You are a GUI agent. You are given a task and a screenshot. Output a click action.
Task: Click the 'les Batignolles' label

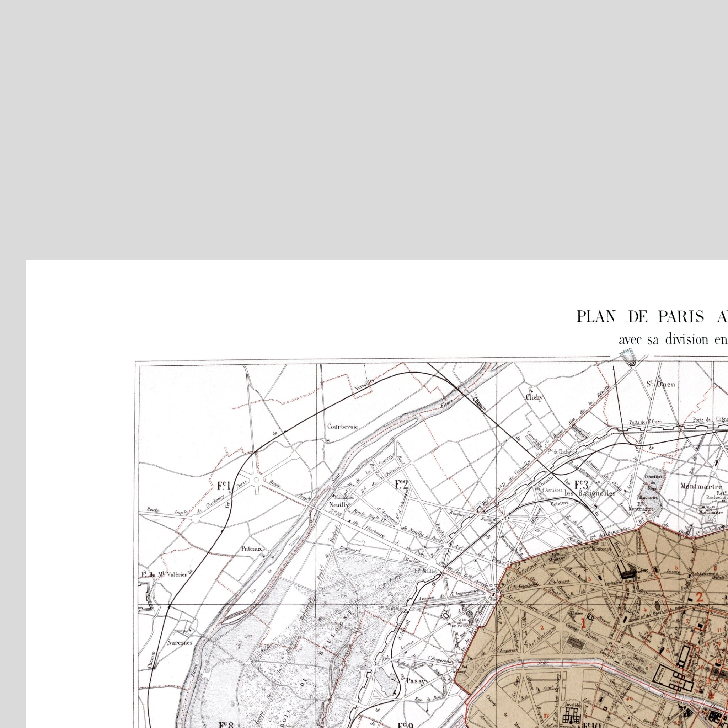point(590,493)
